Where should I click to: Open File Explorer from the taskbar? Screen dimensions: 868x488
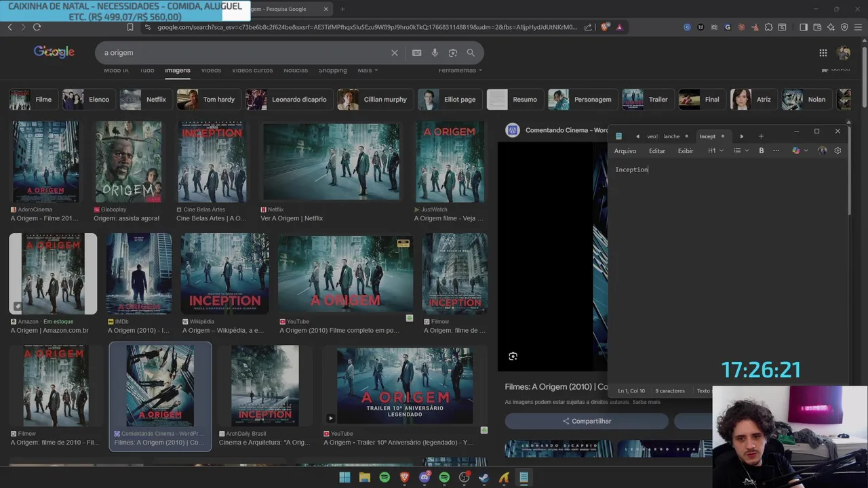click(x=364, y=477)
